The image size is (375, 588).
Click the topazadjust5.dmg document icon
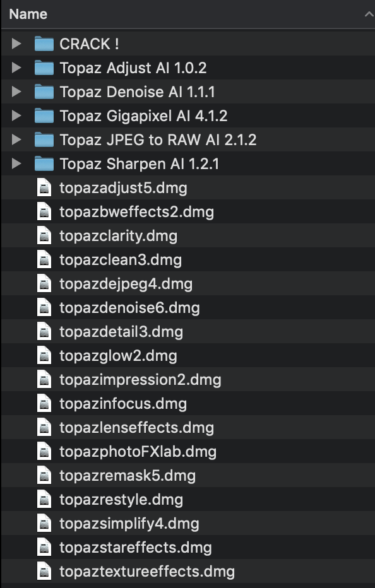44,187
